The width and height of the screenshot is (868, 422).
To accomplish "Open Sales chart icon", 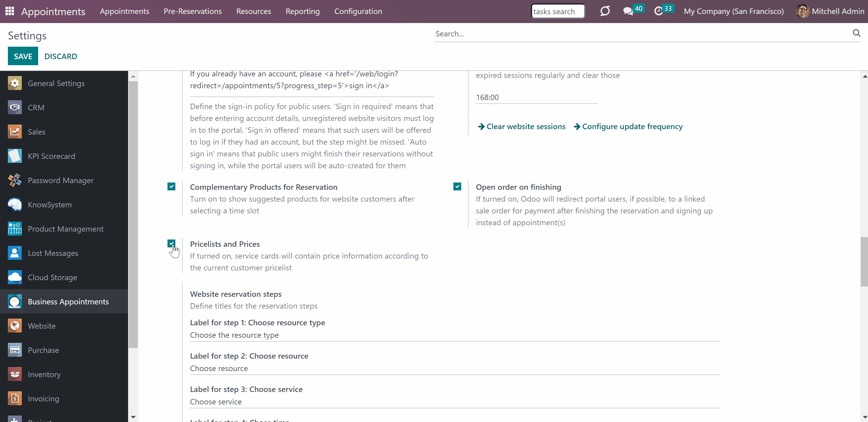I will coord(15,132).
